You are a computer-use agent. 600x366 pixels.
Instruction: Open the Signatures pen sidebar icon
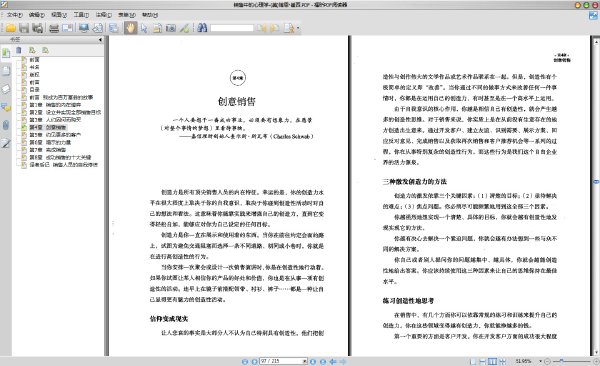[6, 144]
